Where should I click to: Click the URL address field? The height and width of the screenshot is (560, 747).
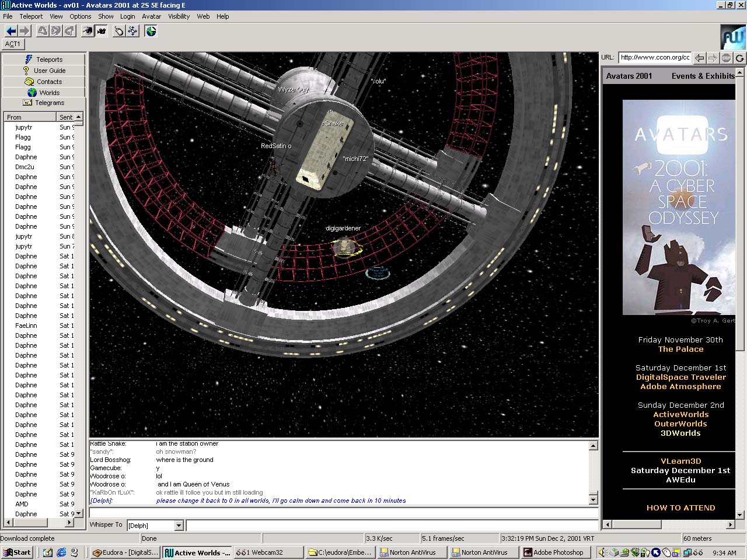(x=655, y=57)
